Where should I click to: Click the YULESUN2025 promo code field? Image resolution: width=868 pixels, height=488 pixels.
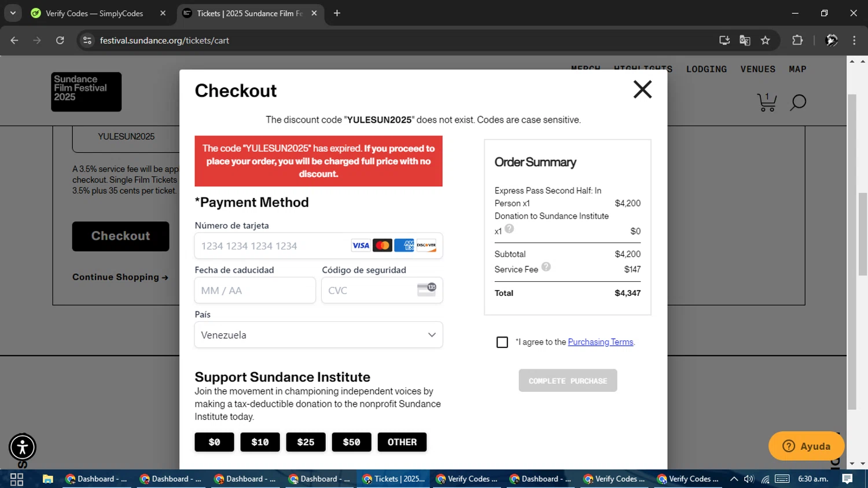pyautogui.click(x=126, y=137)
